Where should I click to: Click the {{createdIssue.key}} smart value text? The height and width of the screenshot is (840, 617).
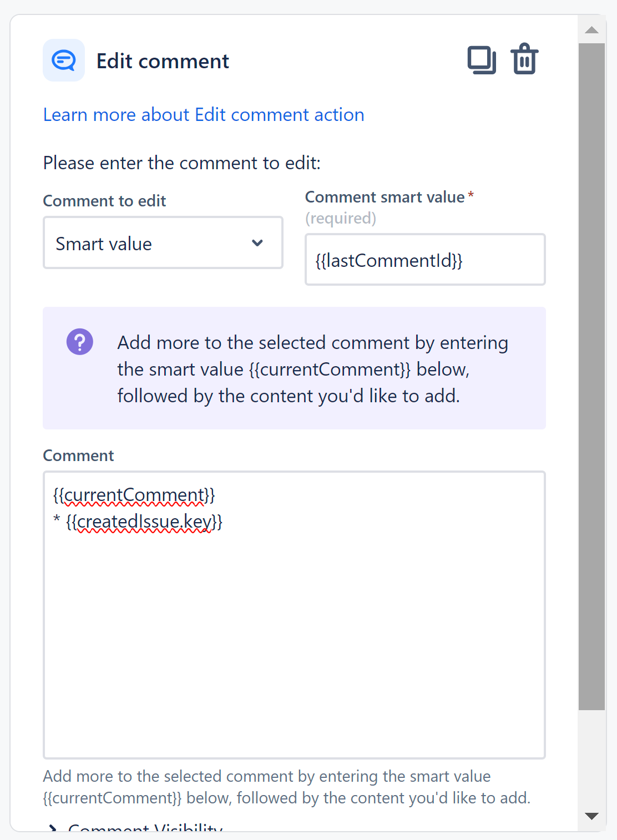pyautogui.click(x=144, y=521)
